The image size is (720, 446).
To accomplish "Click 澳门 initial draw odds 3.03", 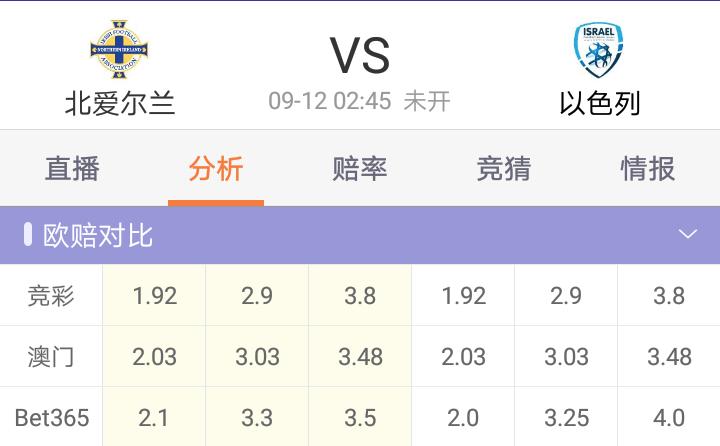I will tap(257, 357).
